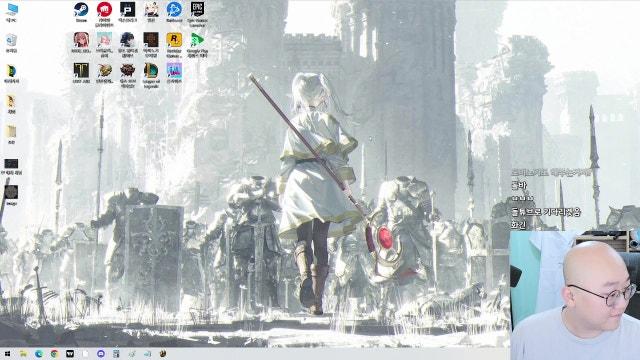Launch the Epic Games Launcher shortcut

coord(197,12)
